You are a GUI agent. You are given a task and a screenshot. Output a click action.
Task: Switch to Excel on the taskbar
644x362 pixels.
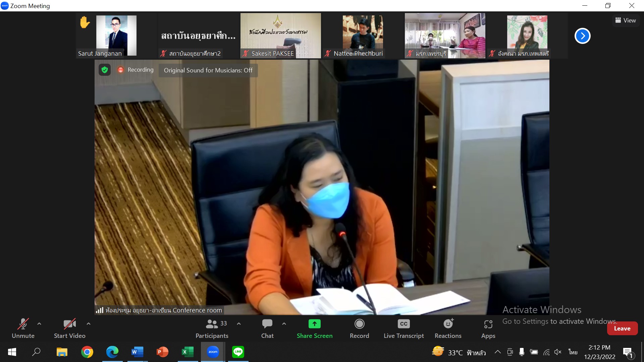coord(188,352)
